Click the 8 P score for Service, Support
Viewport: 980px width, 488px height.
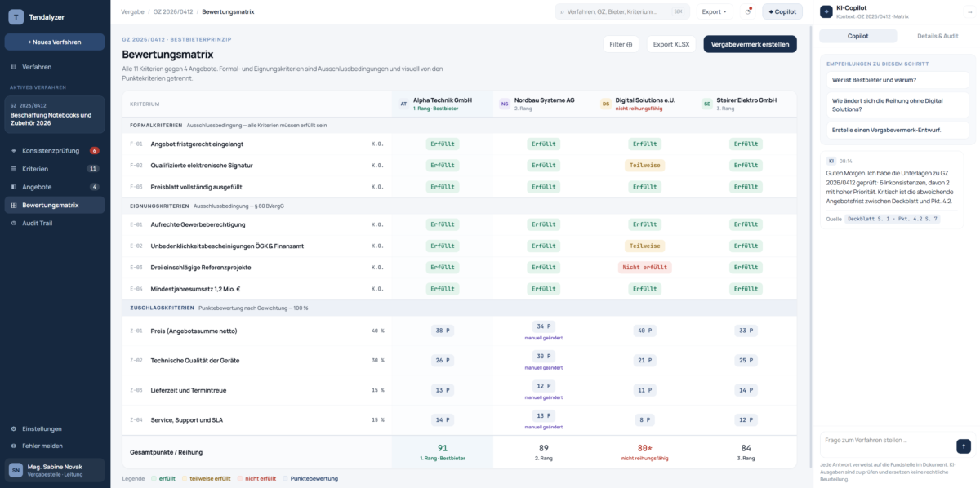click(x=645, y=419)
